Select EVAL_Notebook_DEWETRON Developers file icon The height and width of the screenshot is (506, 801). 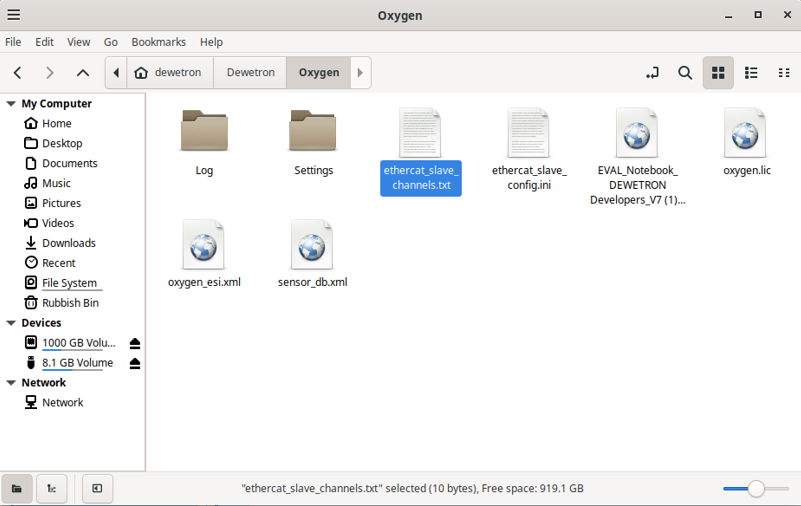[x=637, y=132]
